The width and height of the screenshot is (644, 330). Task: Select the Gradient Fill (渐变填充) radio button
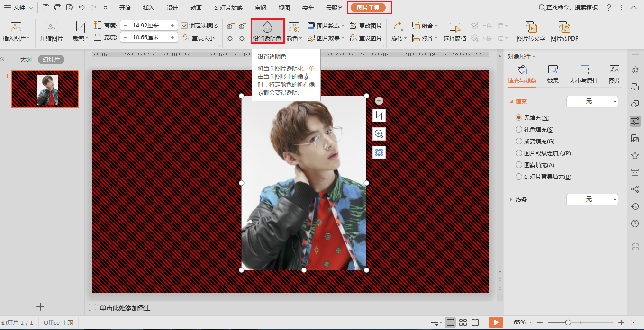[x=518, y=141]
